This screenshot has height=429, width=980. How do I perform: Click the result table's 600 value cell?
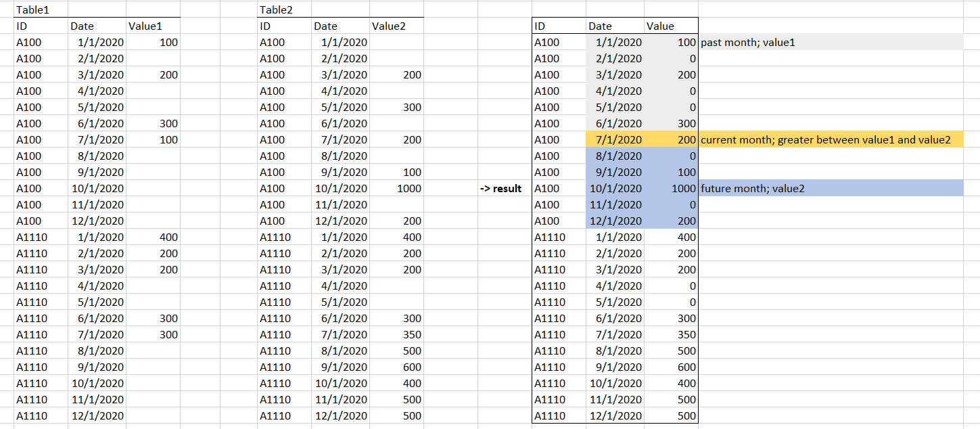coord(671,367)
